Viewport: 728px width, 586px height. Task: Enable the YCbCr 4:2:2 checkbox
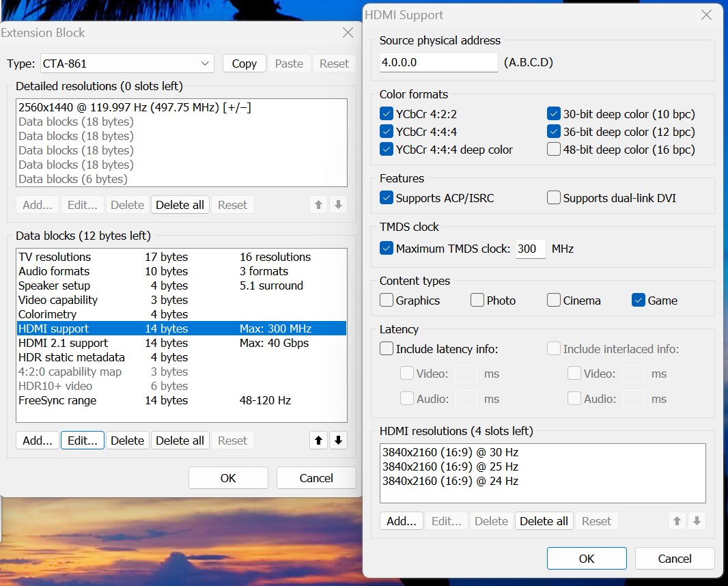coord(387,114)
